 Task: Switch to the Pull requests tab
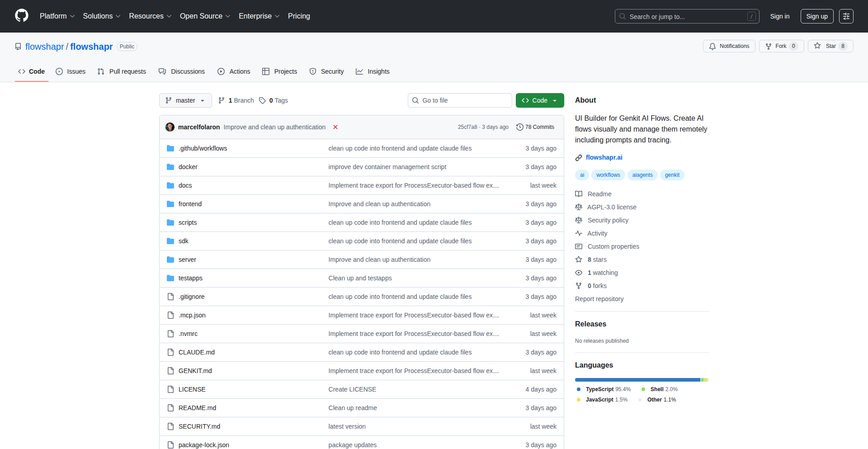pos(122,71)
